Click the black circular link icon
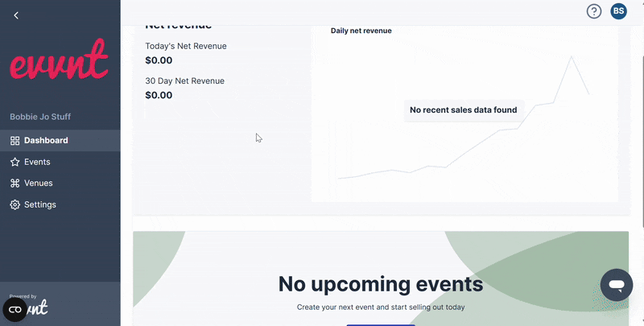644x326 pixels. pyautogui.click(x=15, y=309)
